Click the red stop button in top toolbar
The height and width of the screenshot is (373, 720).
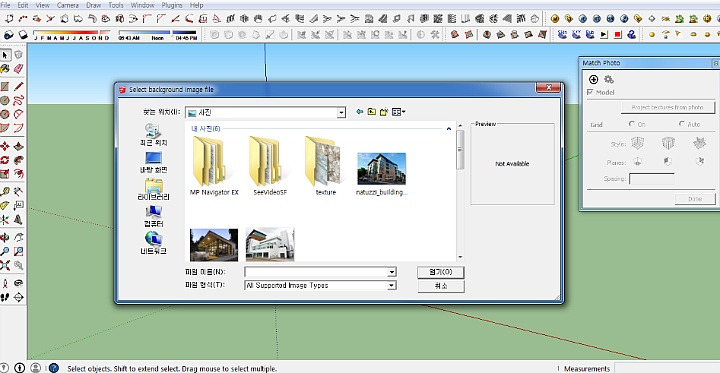pyautogui.click(x=618, y=34)
